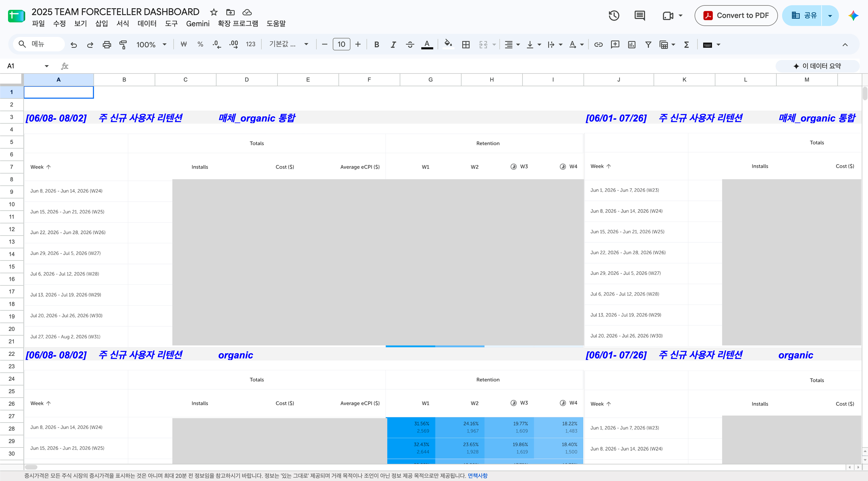Open Gemini sparkle in top corner
Viewport: 868px width, 481px height.
point(853,16)
